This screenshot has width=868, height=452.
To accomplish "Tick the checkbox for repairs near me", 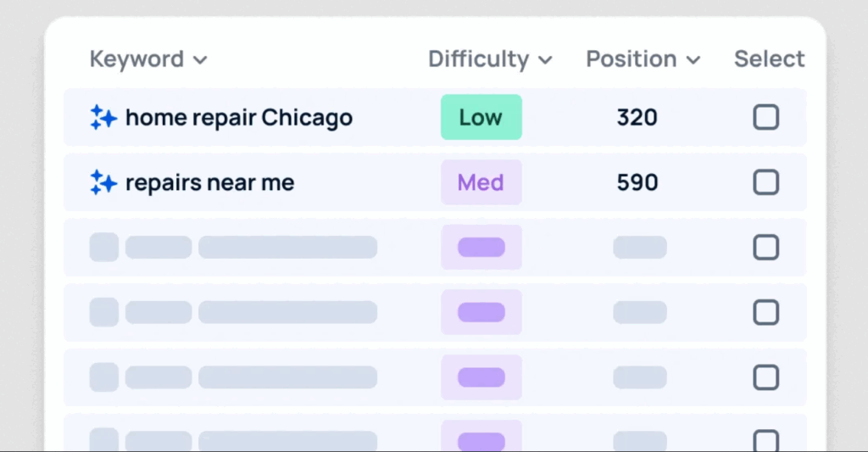I will coord(766,182).
